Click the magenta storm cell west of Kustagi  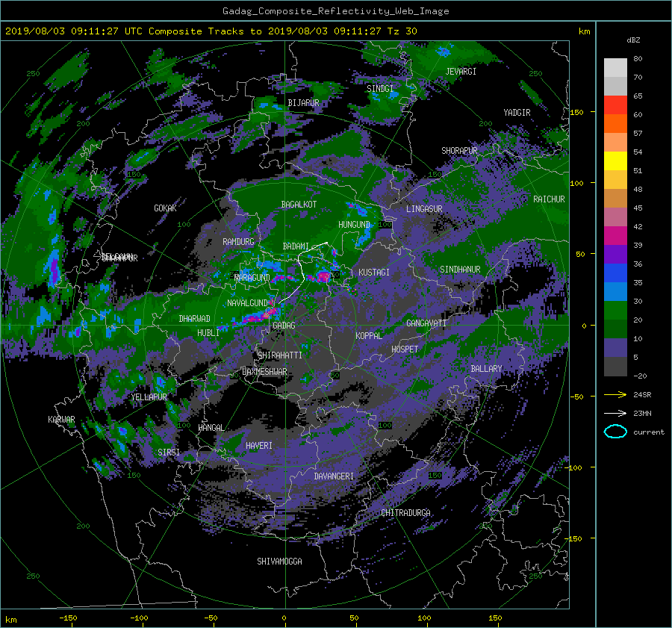(x=323, y=276)
